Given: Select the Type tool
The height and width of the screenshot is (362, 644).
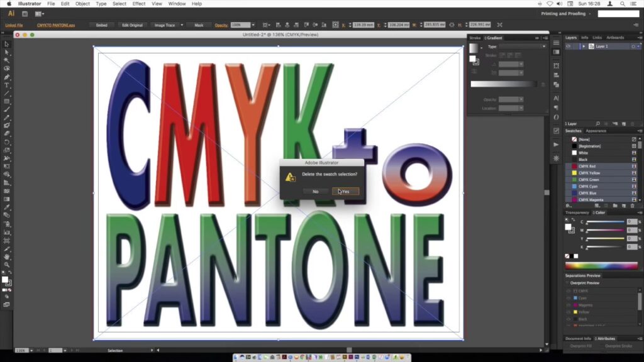Looking at the screenshot, I should pos(7,85).
